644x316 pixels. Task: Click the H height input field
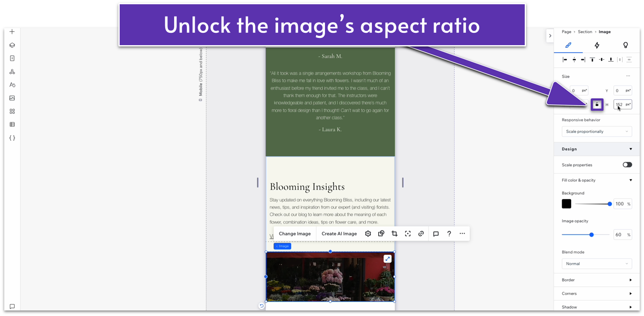(x=622, y=104)
